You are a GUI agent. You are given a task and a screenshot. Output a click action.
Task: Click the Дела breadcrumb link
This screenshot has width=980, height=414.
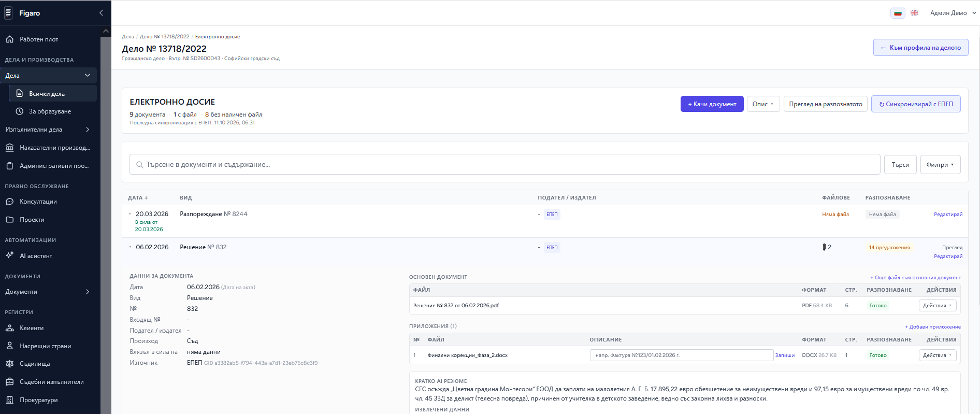click(128, 37)
